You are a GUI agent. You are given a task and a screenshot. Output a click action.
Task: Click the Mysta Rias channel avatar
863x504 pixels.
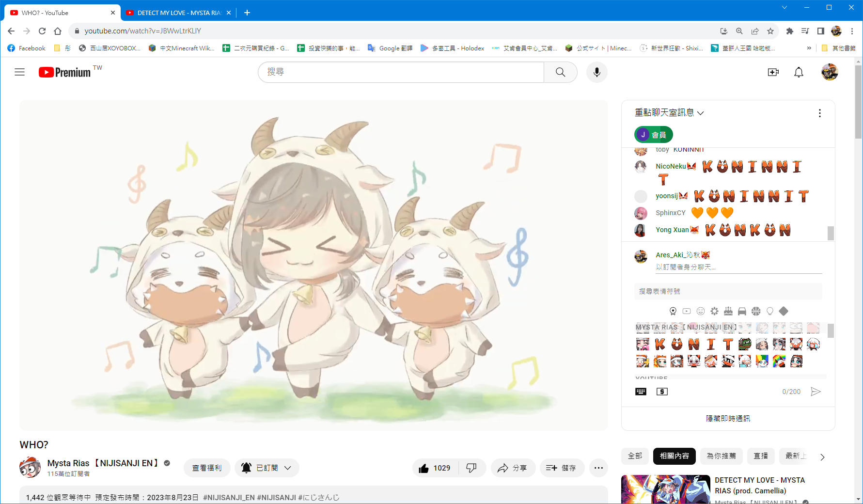click(x=30, y=467)
